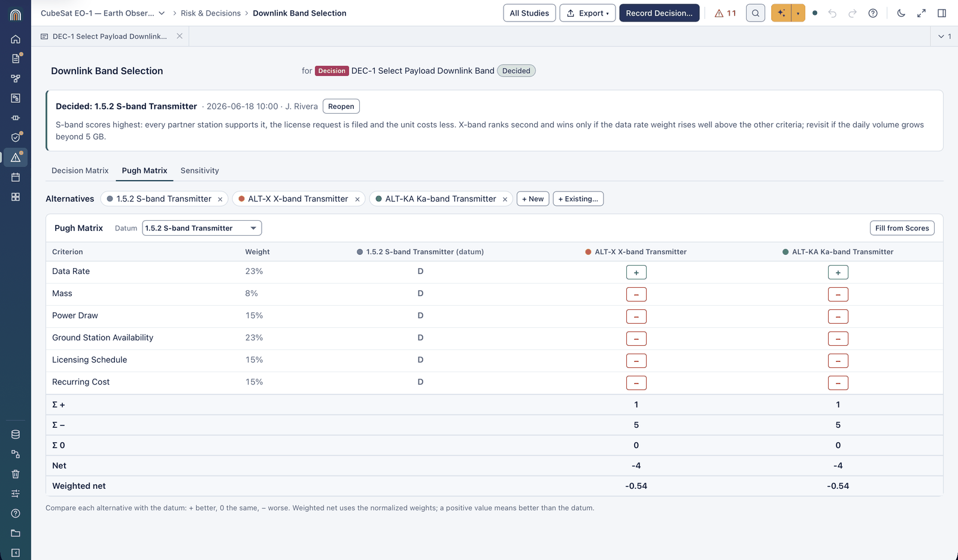Open the Risk warning triangle sidebar icon
Screen dimensions: 958x560
pyautogui.click(x=16, y=157)
